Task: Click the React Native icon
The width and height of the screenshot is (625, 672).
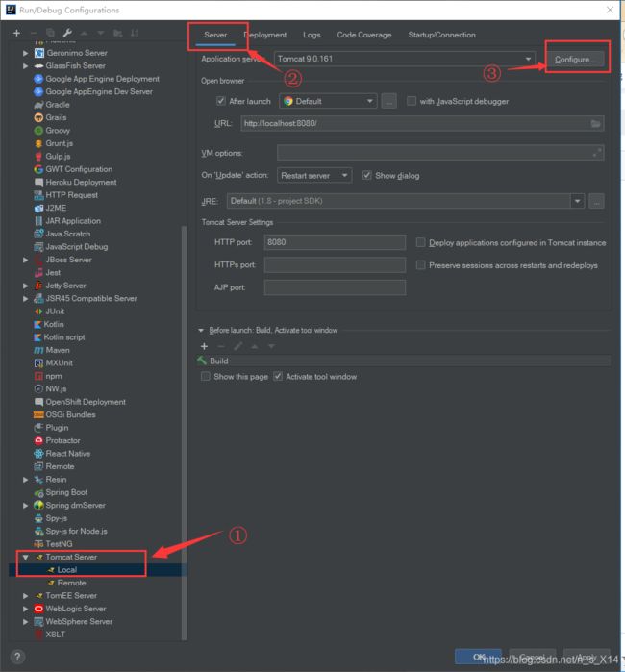Action: pos(38,454)
